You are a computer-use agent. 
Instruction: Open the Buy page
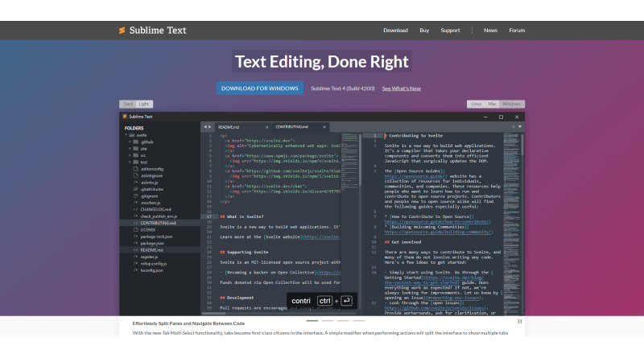(x=424, y=31)
